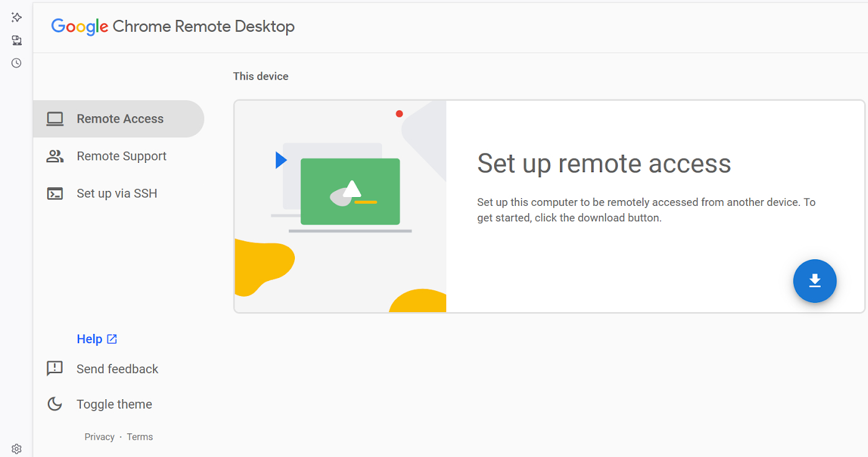Click the sparkle icon in the left rail

click(16, 17)
